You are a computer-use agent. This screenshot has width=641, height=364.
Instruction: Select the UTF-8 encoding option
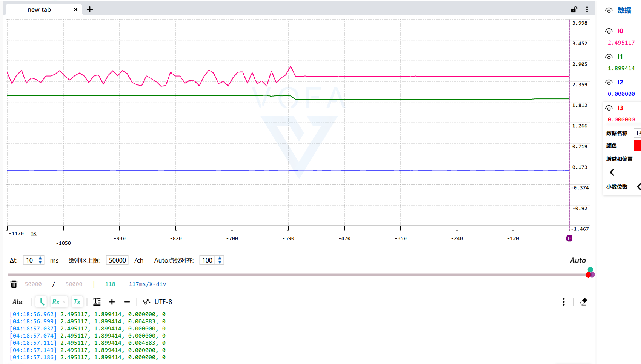(x=163, y=302)
